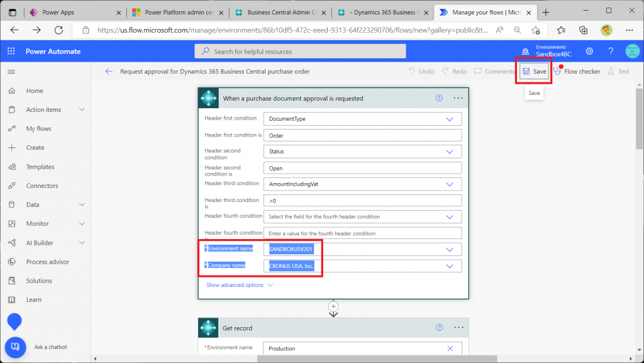Screen dimensions: 644x363
Task: Open ellipsis menu for purchase approval trigger
Action: point(458,98)
